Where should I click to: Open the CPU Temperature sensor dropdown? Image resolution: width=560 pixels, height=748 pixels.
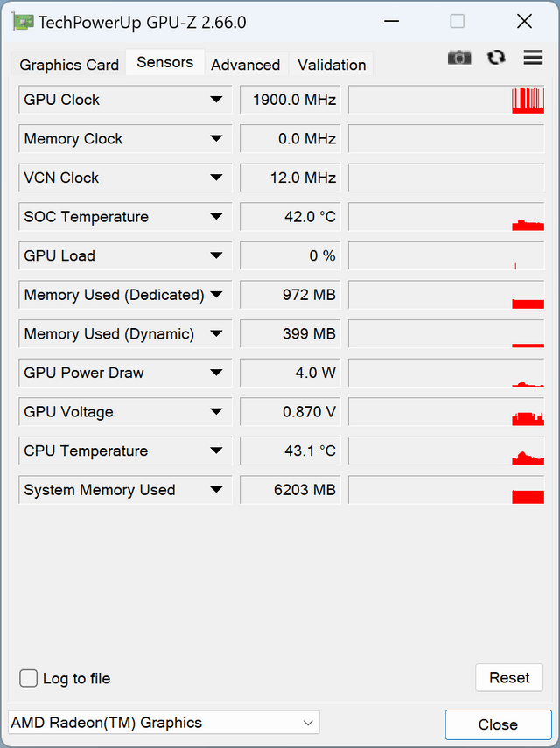[x=216, y=451]
